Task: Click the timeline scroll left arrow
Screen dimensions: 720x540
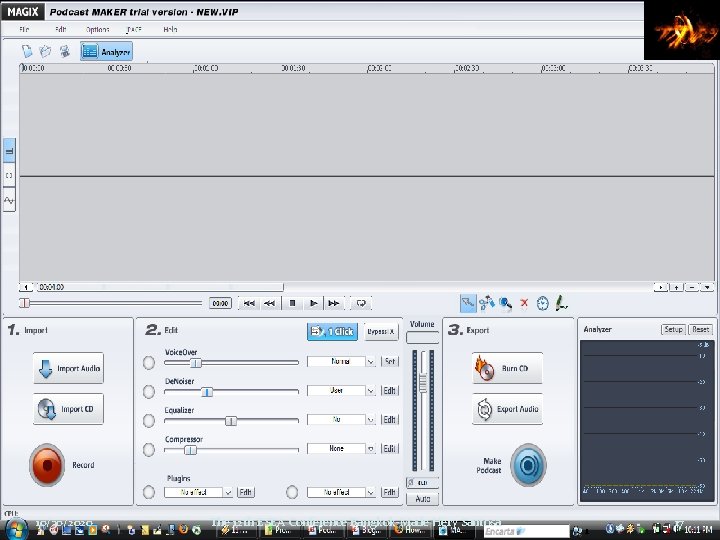Action: [x=26, y=287]
